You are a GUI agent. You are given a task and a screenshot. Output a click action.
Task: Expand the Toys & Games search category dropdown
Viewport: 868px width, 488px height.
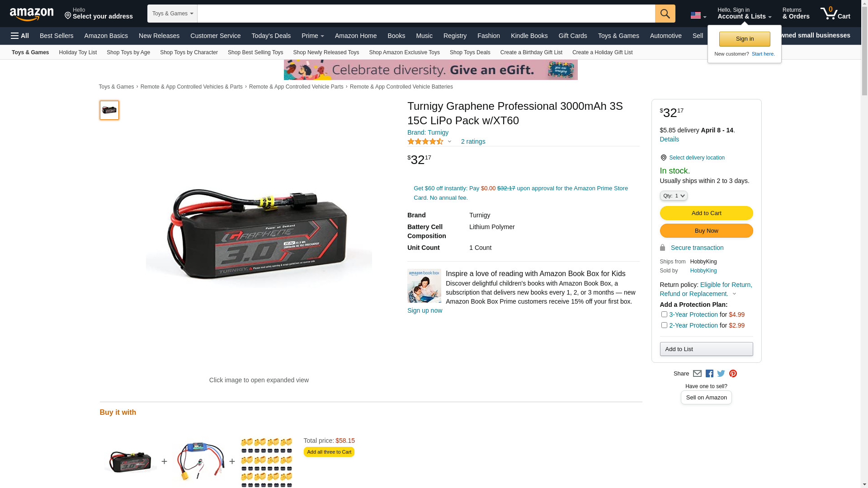172,14
